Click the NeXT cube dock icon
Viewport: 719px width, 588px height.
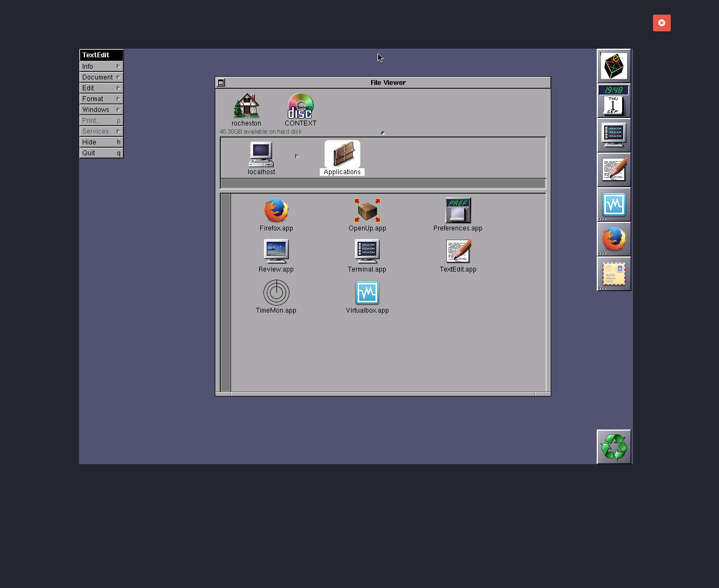[614, 66]
